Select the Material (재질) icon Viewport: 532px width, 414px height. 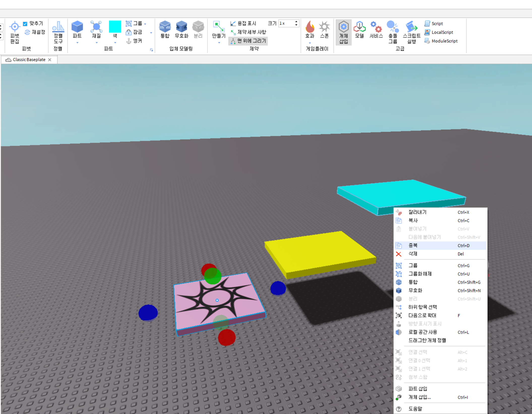pos(96,27)
